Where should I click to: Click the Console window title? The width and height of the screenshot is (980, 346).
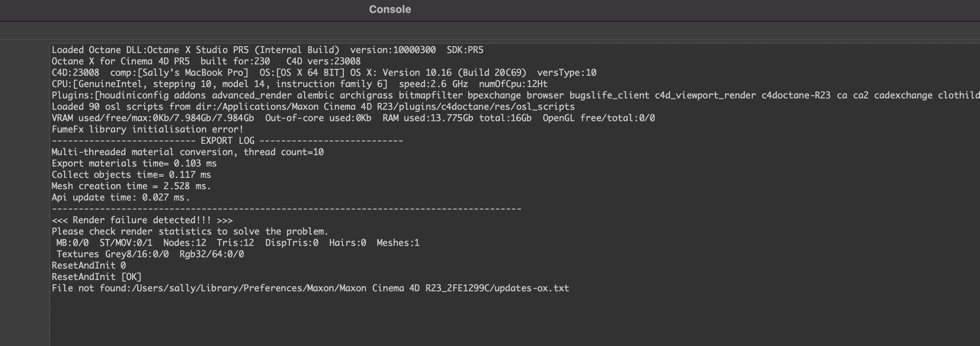click(390, 9)
